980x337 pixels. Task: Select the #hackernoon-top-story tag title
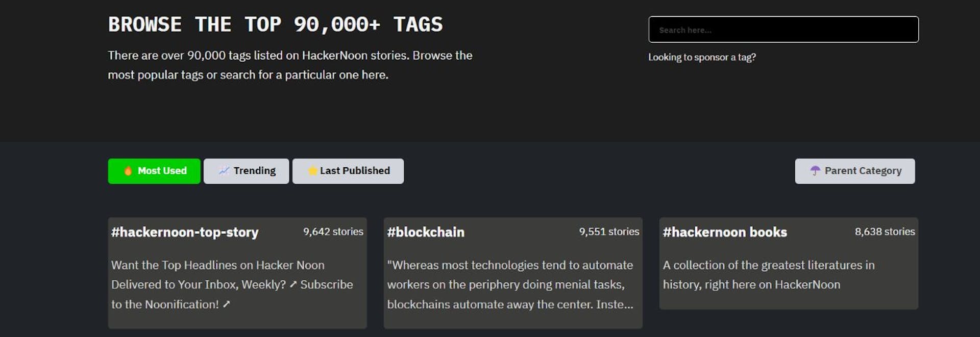(184, 232)
